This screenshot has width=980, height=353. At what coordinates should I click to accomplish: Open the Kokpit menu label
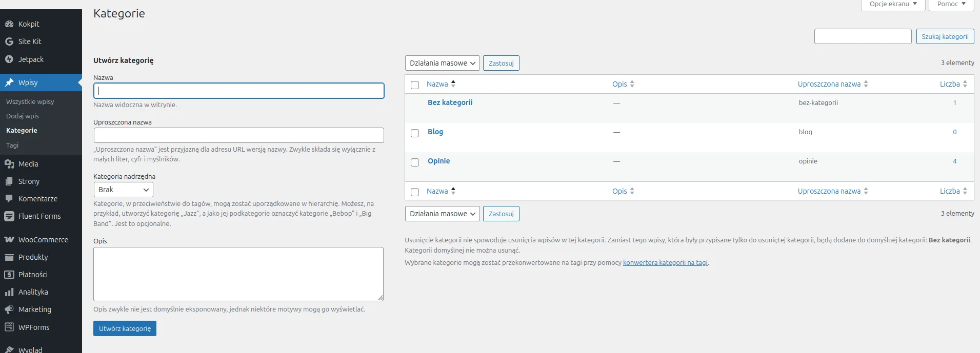click(x=29, y=24)
